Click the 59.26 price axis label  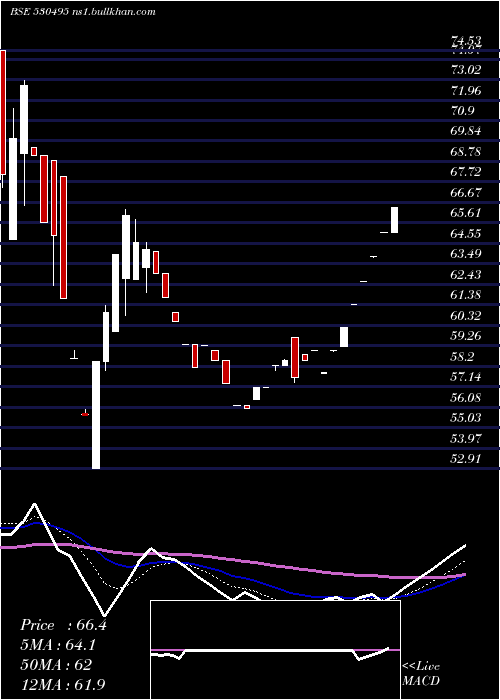[x=466, y=336]
